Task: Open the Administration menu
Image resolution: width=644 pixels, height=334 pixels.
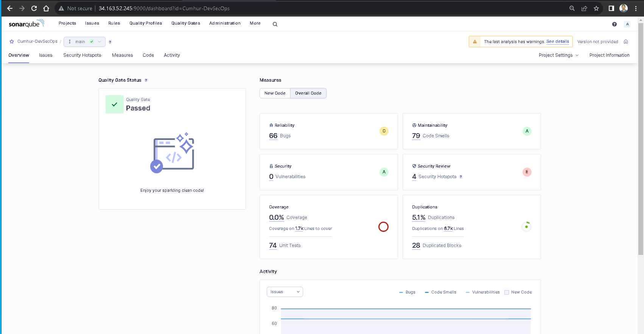Action: pos(225,23)
